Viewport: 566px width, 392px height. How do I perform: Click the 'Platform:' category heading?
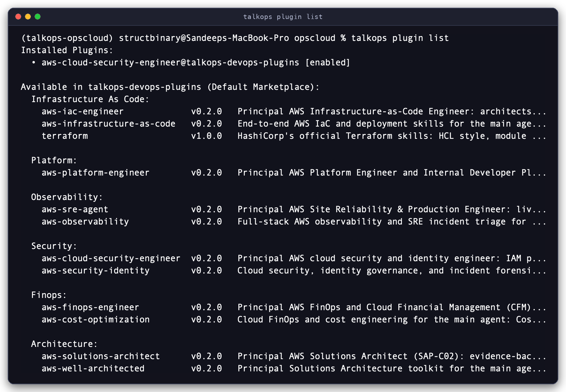(x=54, y=160)
